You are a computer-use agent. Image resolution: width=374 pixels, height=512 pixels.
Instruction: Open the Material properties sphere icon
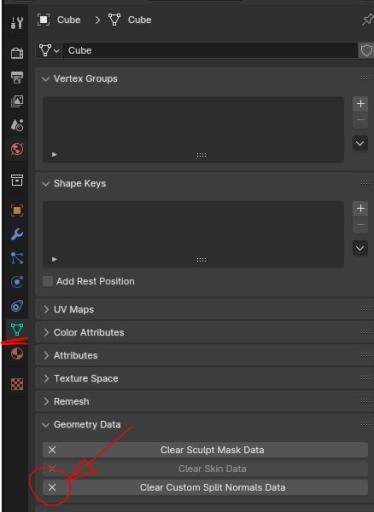coord(17,354)
